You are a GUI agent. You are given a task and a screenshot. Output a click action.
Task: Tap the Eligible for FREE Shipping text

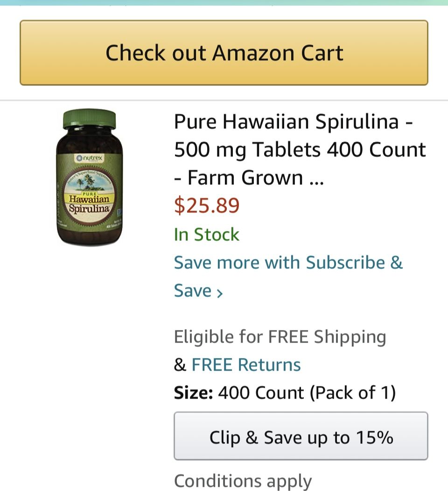(280, 337)
